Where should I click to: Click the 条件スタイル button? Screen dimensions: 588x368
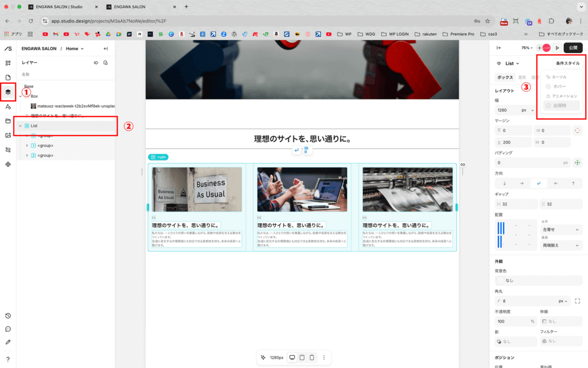click(x=567, y=63)
